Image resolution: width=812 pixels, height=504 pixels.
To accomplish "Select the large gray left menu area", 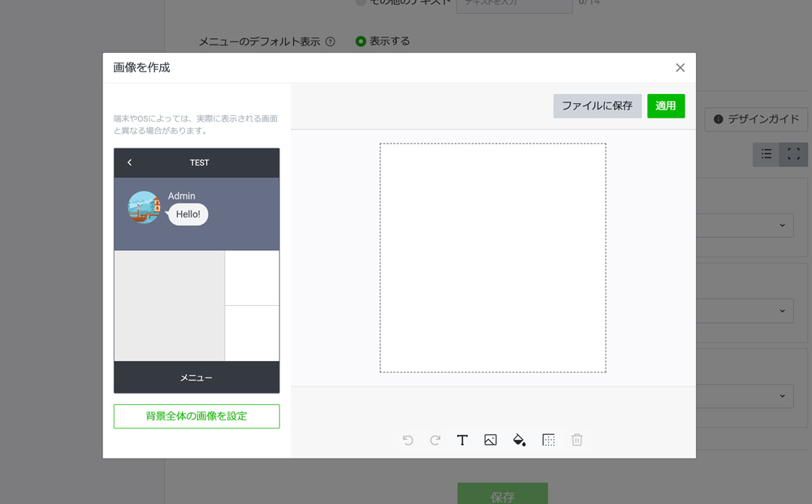I will (170, 306).
